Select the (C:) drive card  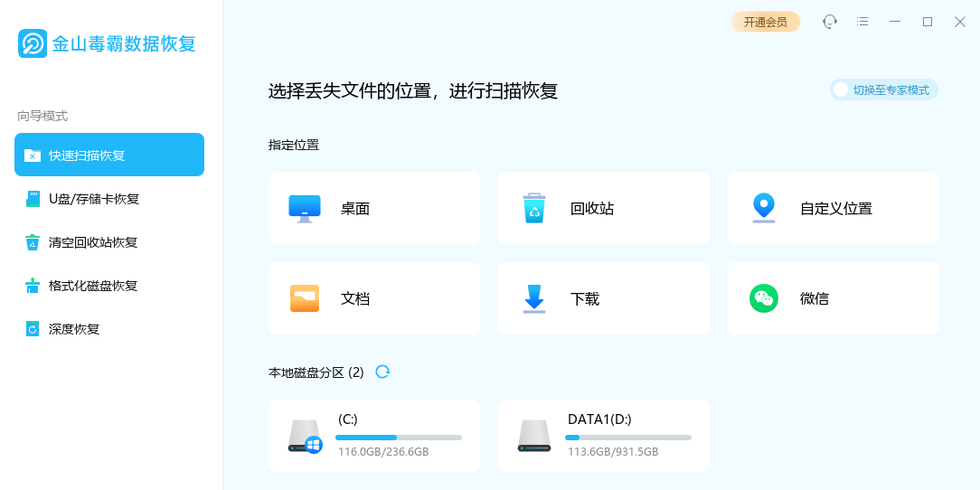[374, 436]
